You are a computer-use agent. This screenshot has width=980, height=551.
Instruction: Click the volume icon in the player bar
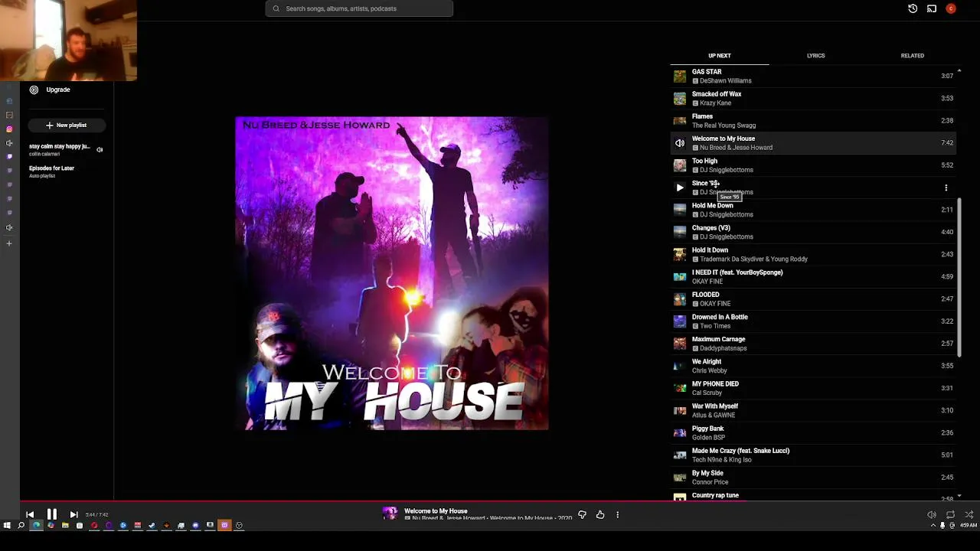pyautogui.click(x=932, y=515)
